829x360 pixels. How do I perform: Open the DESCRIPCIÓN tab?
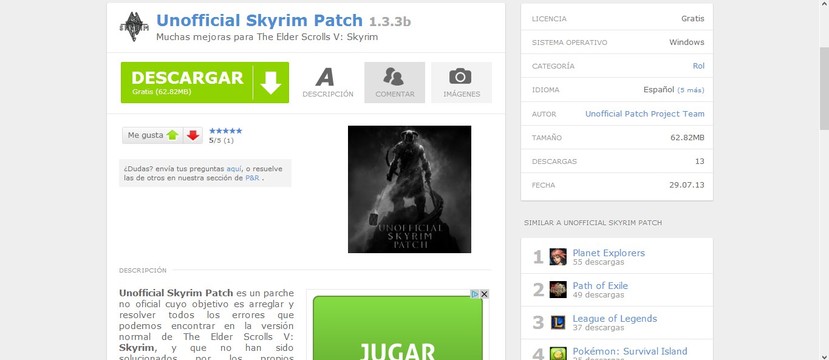pyautogui.click(x=328, y=82)
